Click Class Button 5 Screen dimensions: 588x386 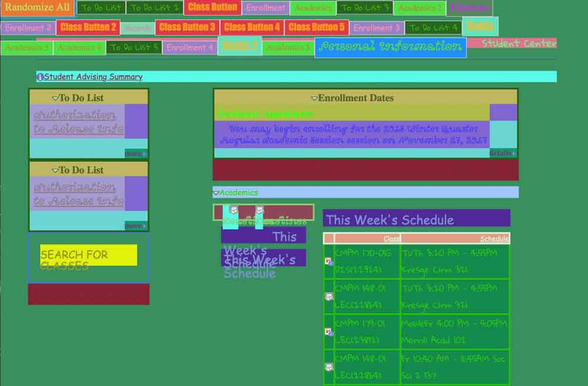click(x=316, y=27)
